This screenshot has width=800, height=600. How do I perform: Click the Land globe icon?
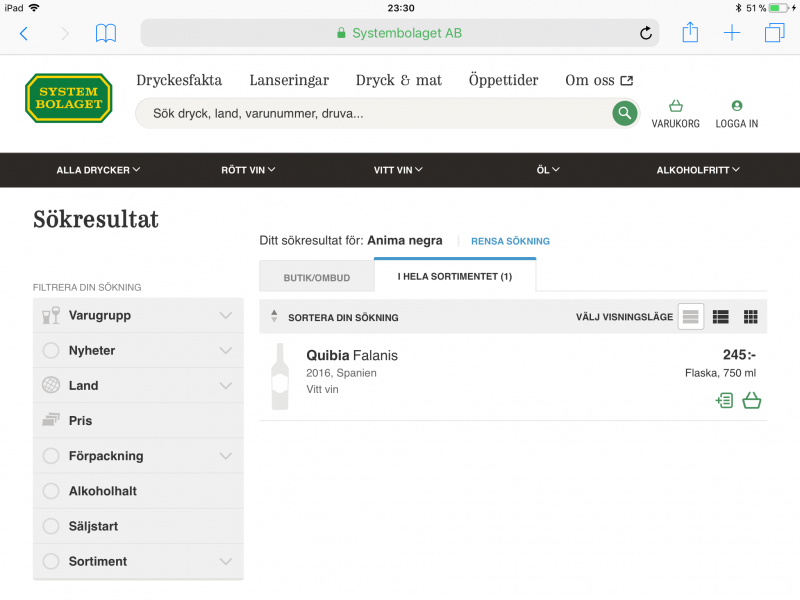(51, 385)
